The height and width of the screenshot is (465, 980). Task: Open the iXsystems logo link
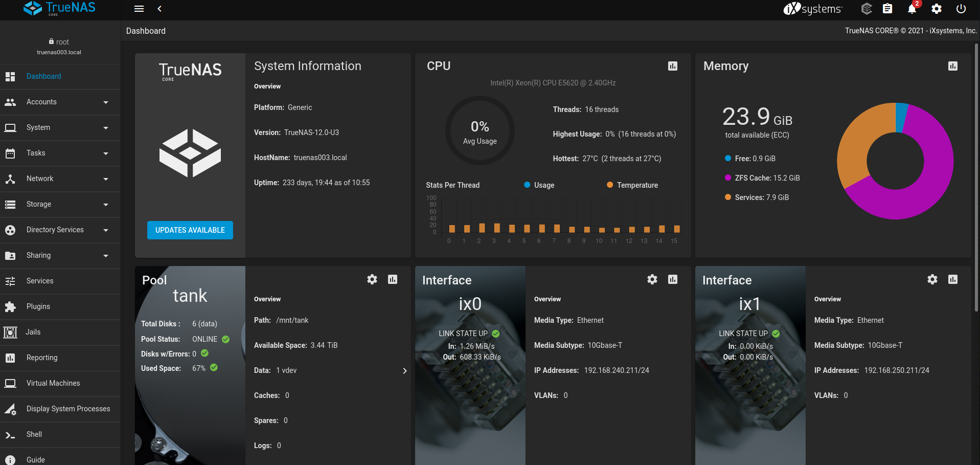[812, 9]
